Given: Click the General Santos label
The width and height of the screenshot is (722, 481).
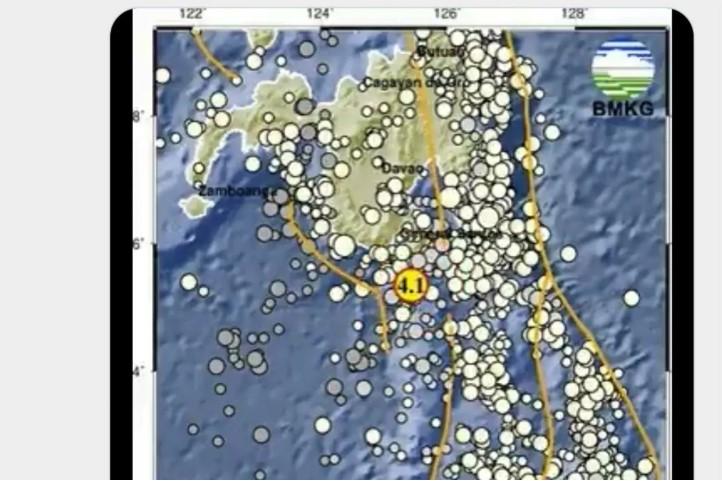Looking at the screenshot, I should click(451, 234).
